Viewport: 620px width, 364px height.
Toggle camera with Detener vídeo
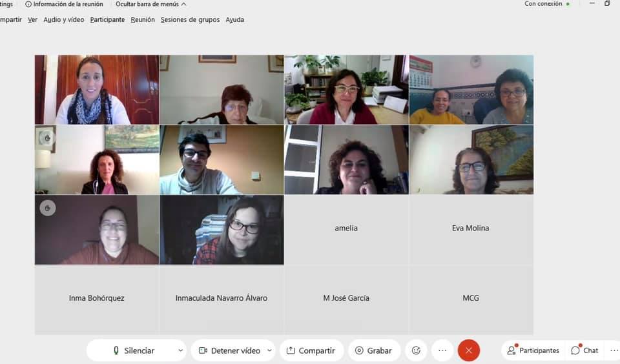point(229,350)
